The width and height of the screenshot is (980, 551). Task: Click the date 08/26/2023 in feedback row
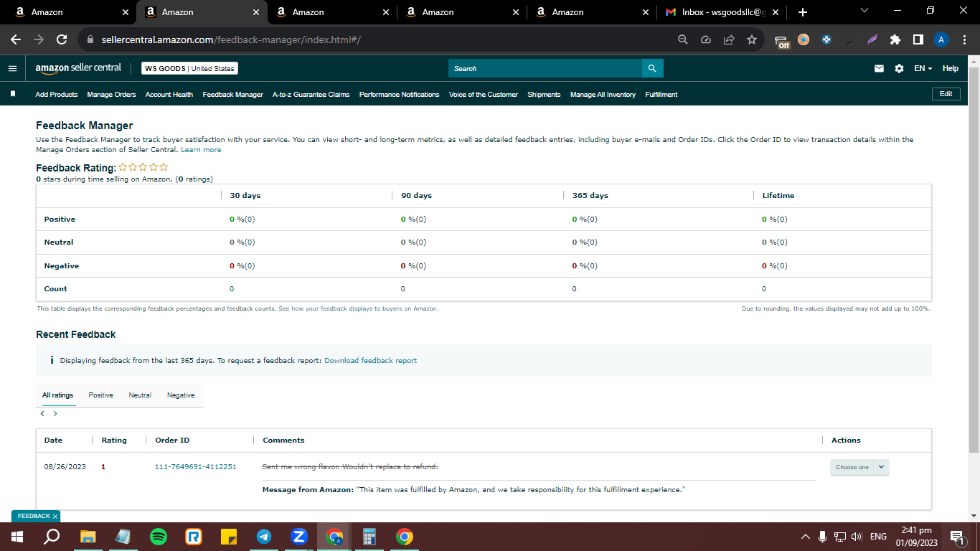click(65, 467)
